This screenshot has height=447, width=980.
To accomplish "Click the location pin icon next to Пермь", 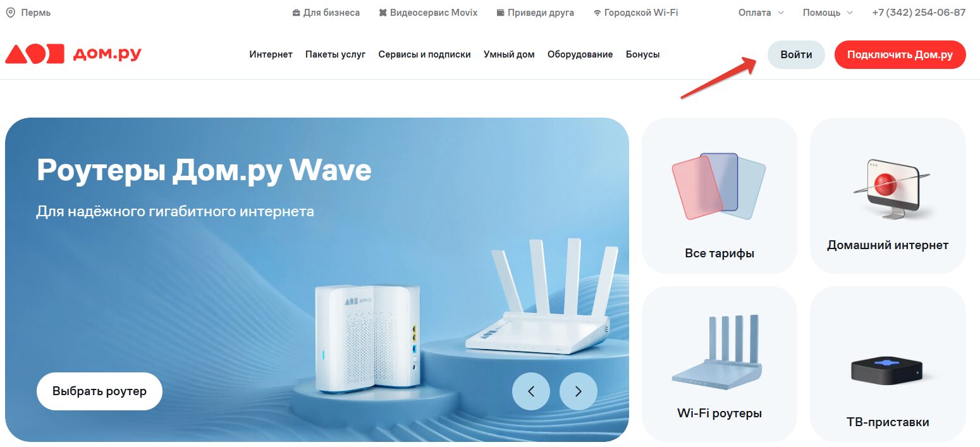I will tap(10, 13).
